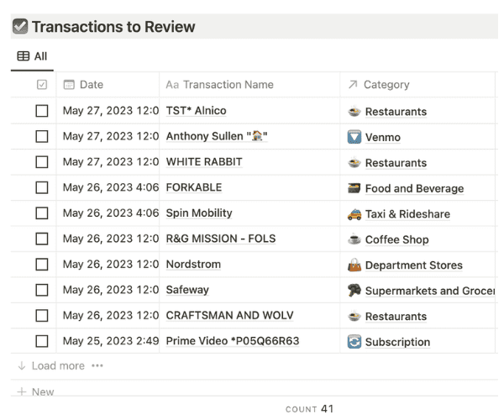
Task: Check the Spin Mobility transaction checkbox
Action: [42, 213]
